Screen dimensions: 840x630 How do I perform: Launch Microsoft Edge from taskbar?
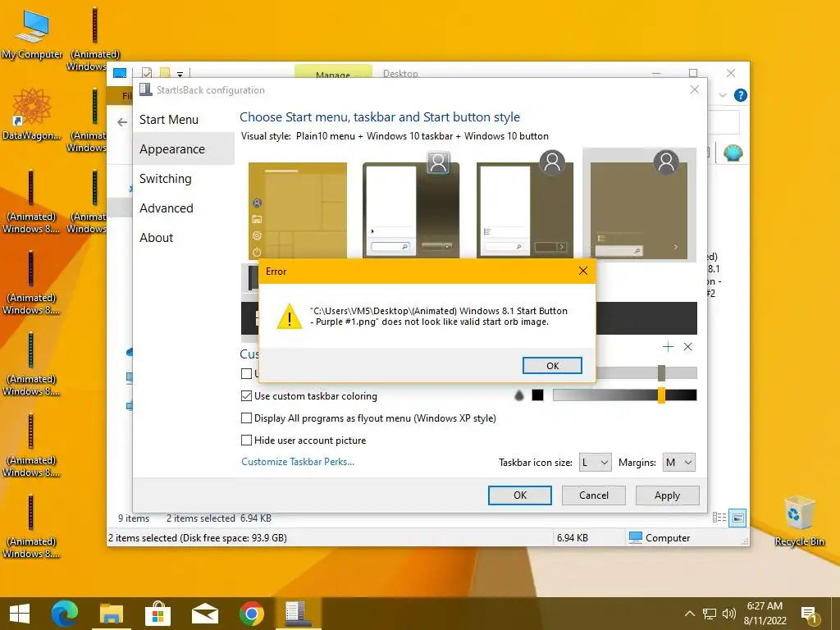click(65, 614)
